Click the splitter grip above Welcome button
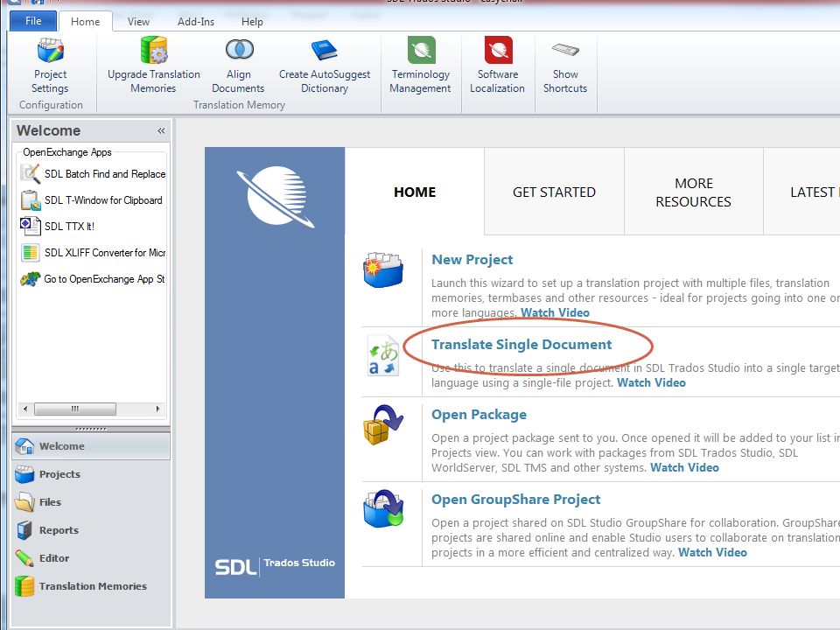 (x=91, y=429)
